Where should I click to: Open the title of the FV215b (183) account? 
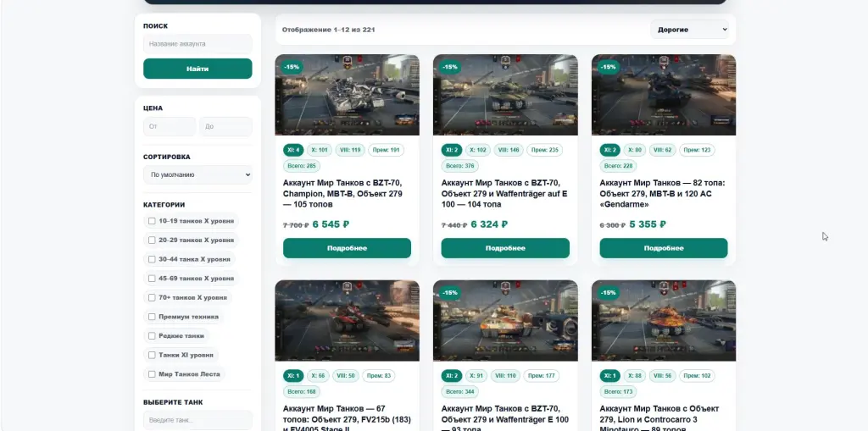click(347, 419)
